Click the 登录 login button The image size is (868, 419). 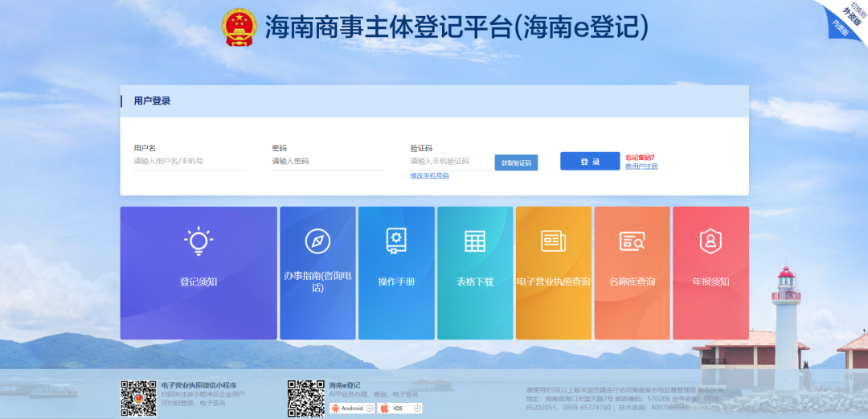(x=590, y=162)
